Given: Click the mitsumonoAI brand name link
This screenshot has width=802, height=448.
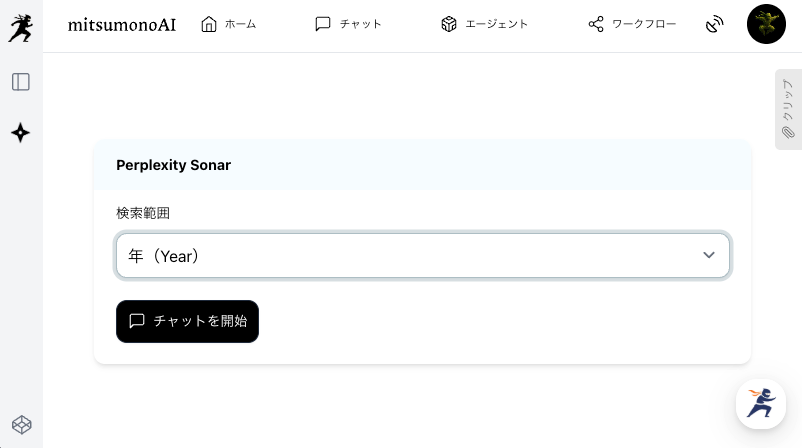Looking at the screenshot, I should [122, 25].
